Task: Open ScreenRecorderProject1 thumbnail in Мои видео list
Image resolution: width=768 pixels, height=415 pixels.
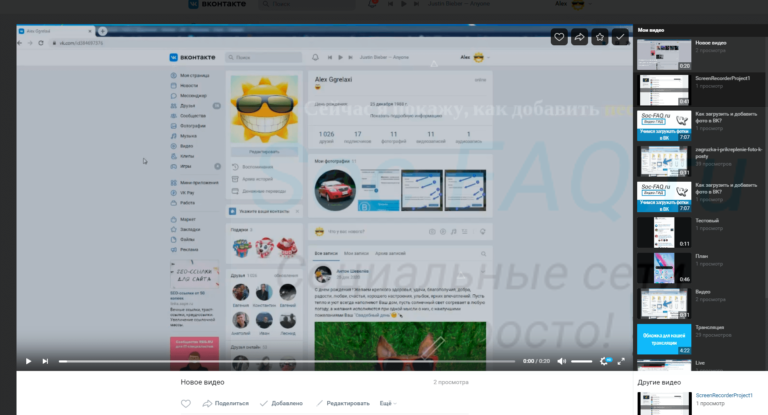Action: tap(664, 90)
